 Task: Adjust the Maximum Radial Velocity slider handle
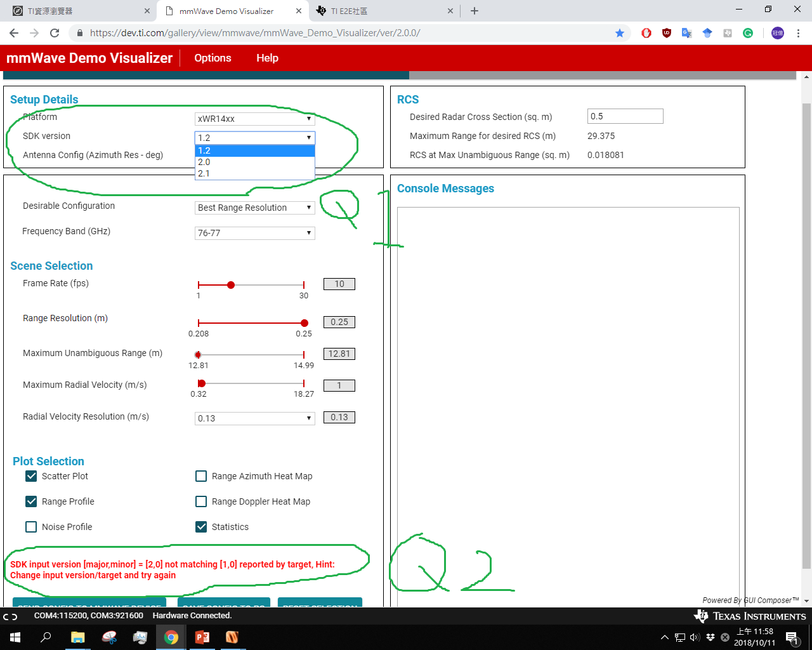coord(202,383)
